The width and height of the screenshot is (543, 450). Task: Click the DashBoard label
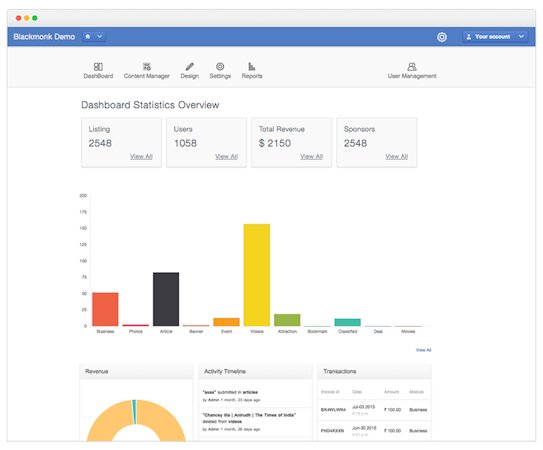(x=98, y=76)
